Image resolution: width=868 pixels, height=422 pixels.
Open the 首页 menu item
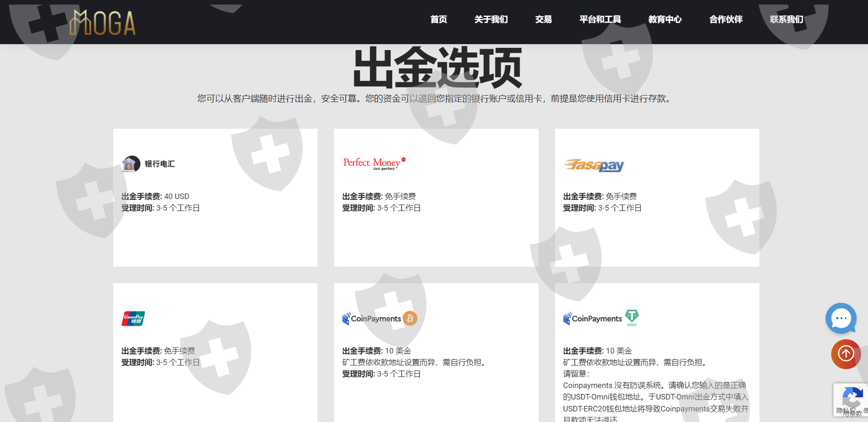[x=439, y=19]
